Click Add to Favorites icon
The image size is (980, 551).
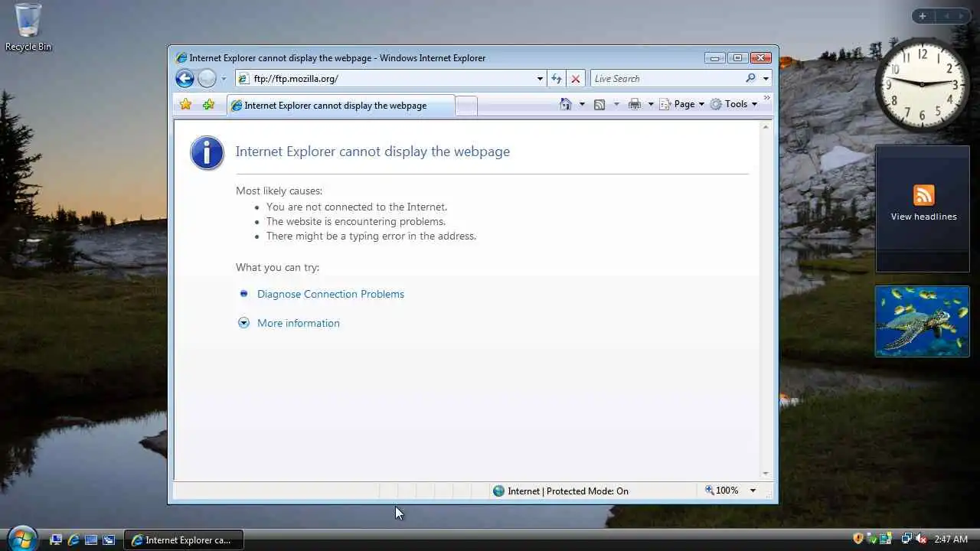(x=208, y=104)
